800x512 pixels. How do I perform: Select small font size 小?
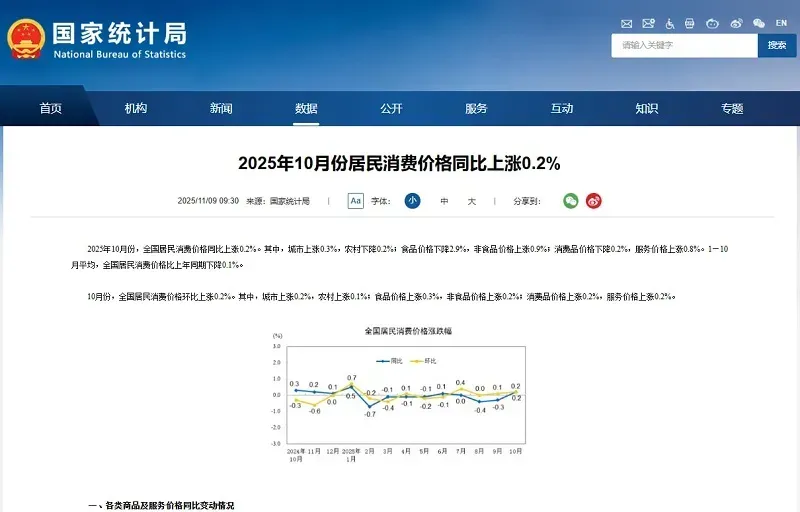pyautogui.click(x=412, y=201)
